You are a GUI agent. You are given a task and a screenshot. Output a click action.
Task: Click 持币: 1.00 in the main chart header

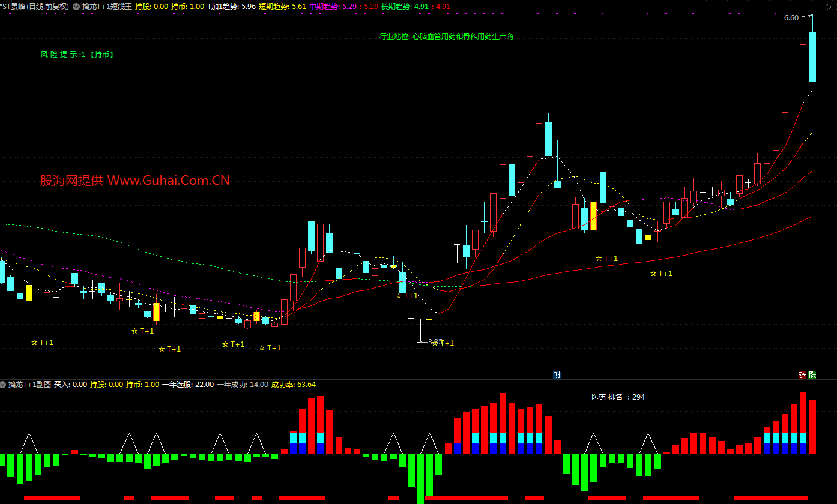point(187,7)
